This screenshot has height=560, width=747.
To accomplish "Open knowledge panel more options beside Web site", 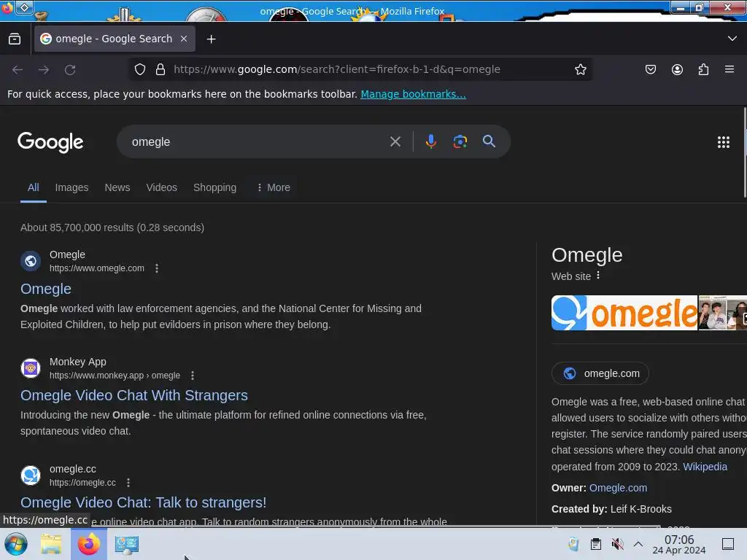I will (x=598, y=276).
